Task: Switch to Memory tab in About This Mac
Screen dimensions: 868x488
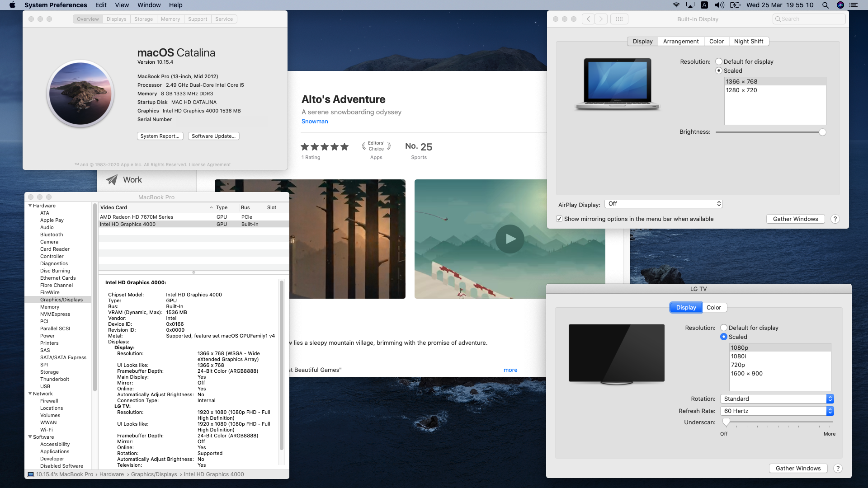Action: pos(170,19)
